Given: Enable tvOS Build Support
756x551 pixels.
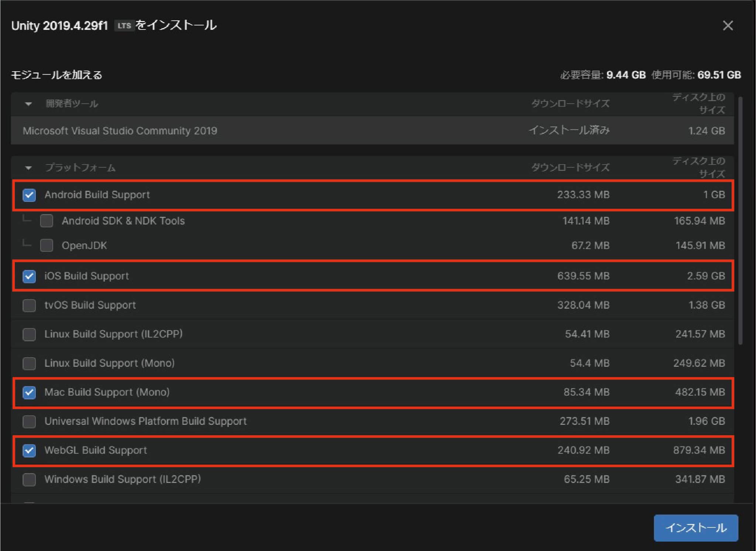Looking at the screenshot, I should [x=30, y=305].
